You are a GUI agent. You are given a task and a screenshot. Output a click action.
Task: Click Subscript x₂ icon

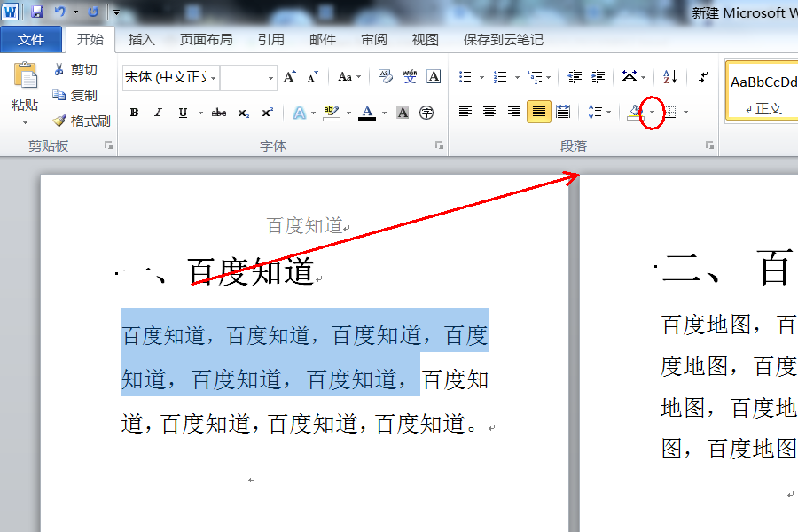click(244, 113)
